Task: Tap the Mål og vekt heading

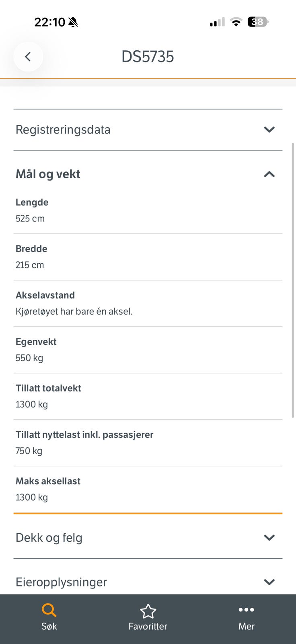Action: click(x=48, y=174)
